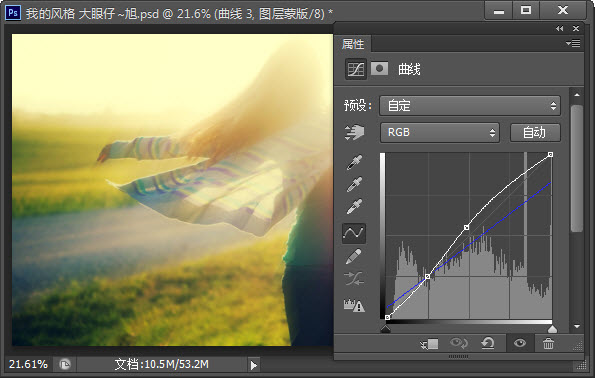Pick the gray point eyedropper
Screen dimensions: 595x378
354,184
